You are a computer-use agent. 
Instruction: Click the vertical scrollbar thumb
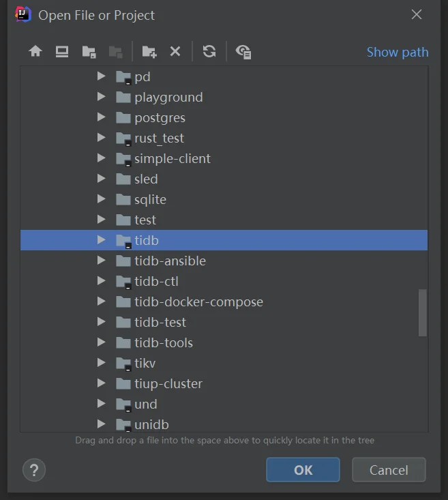423,312
